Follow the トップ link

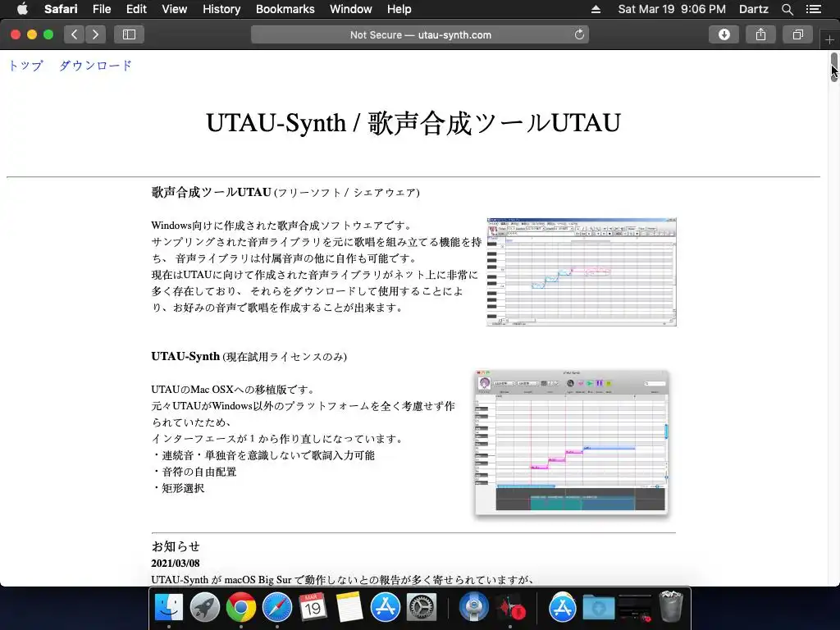[x=25, y=66]
